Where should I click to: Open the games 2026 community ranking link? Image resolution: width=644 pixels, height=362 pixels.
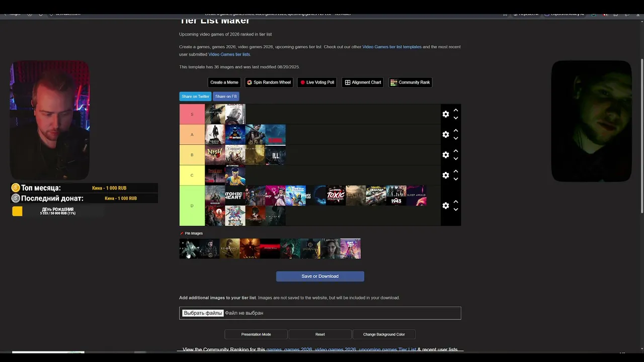[x=341, y=349]
